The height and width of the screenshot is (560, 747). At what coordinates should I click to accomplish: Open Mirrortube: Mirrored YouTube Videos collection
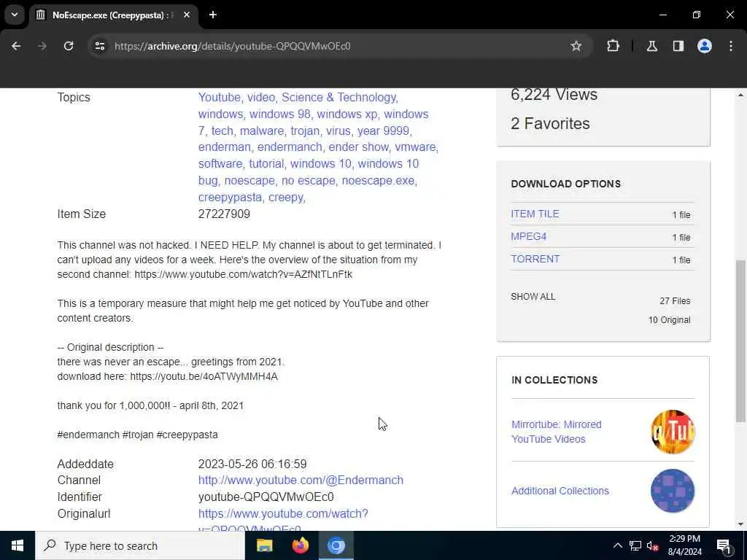click(x=556, y=432)
